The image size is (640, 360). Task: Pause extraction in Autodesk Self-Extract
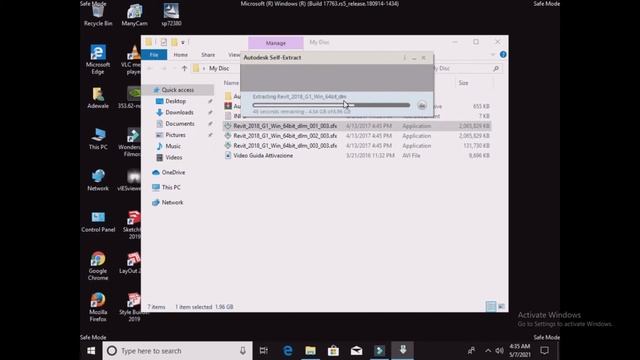point(422,106)
